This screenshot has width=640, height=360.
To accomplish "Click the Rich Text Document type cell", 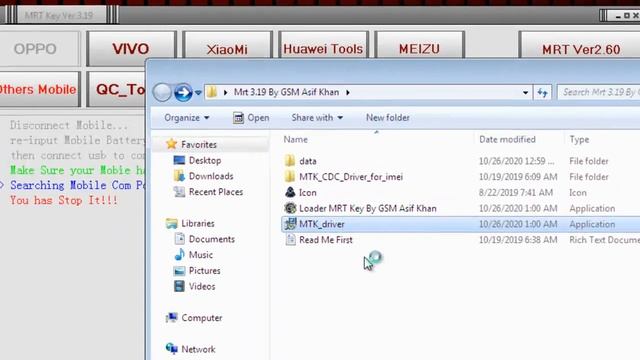I will [x=604, y=240].
